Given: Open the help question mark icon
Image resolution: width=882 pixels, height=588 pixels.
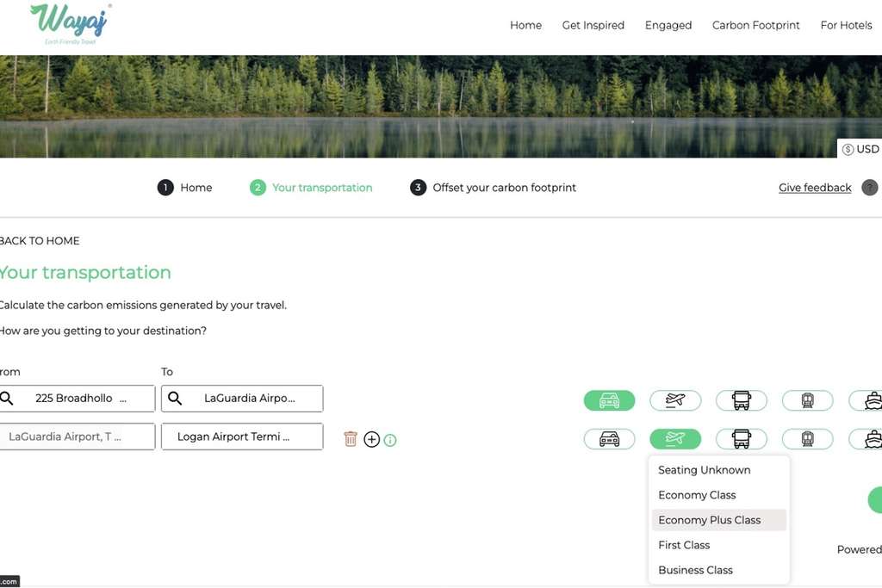Looking at the screenshot, I should tap(869, 187).
